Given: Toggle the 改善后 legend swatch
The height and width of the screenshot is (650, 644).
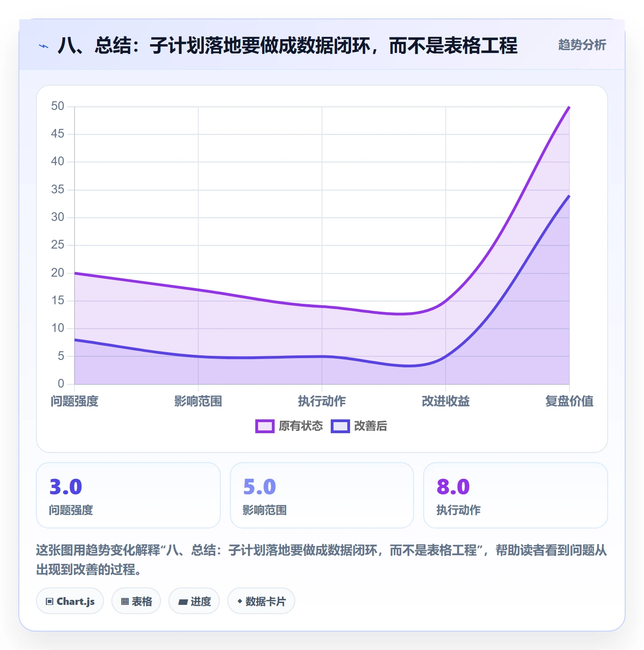Looking at the screenshot, I should point(340,426).
